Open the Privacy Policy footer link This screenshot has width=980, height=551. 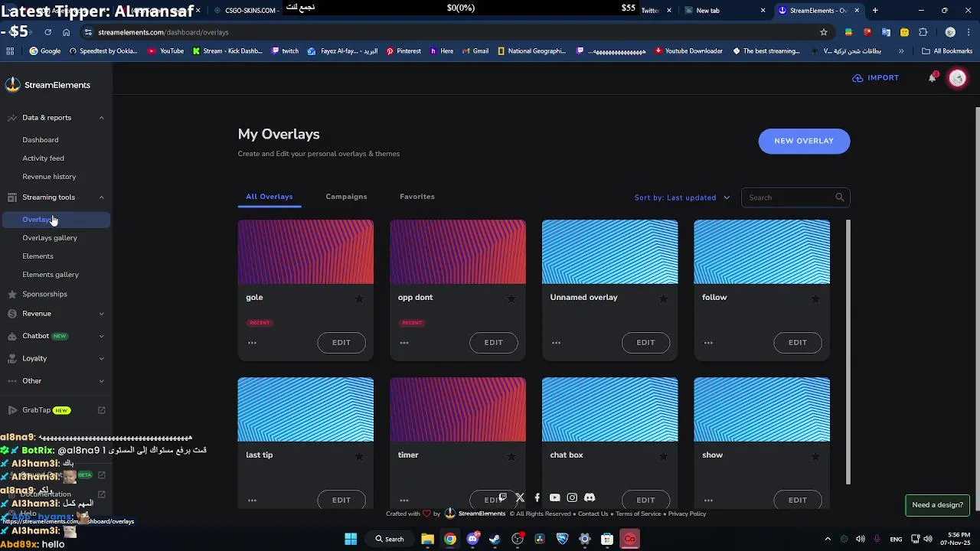[687, 514]
